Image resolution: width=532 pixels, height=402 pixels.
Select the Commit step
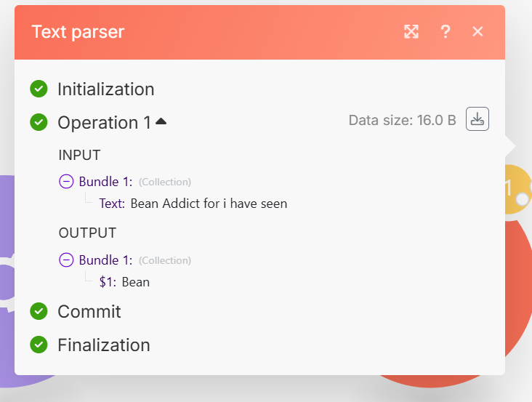(89, 312)
